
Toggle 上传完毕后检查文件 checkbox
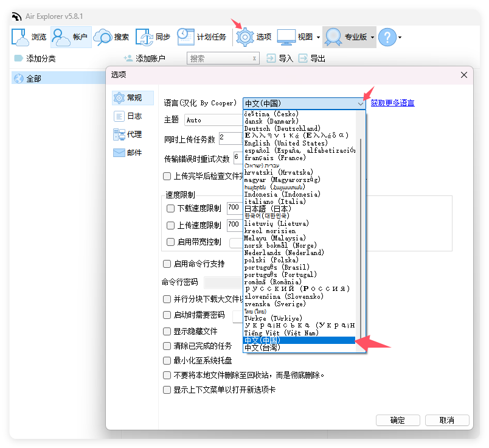[x=167, y=176]
